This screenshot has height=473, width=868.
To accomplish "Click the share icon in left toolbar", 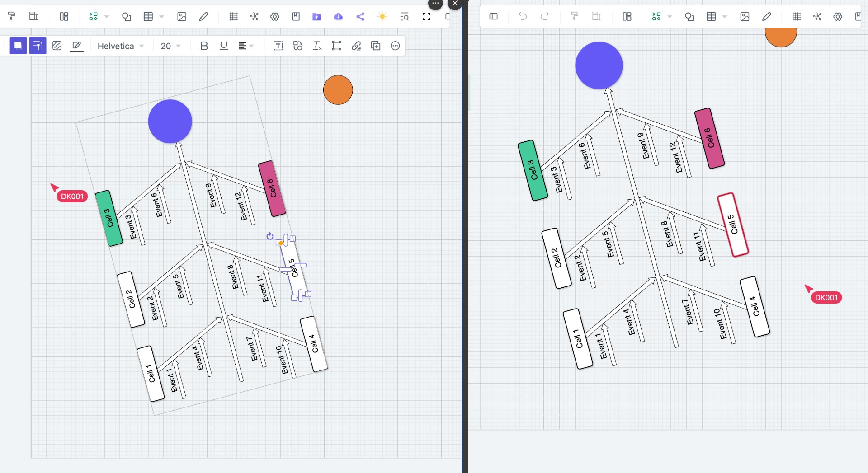I will click(360, 17).
